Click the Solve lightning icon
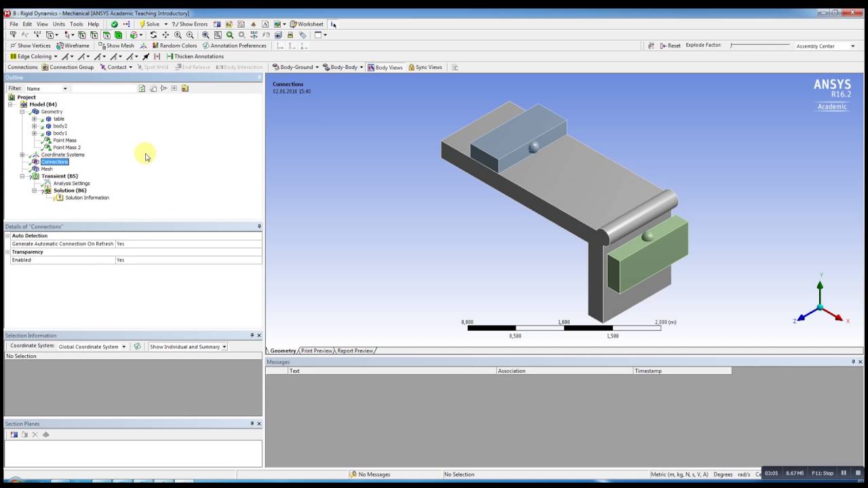The width and height of the screenshot is (868, 488). click(x=142, y=24)
